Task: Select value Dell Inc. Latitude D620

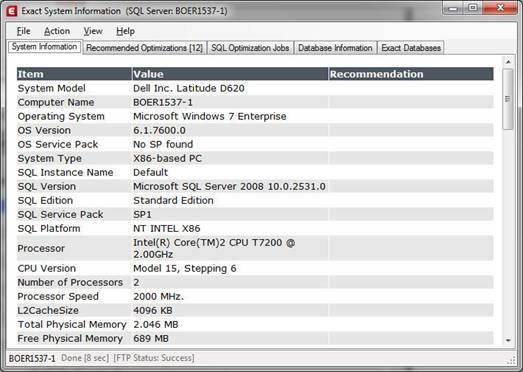Action: pos(189,88)
